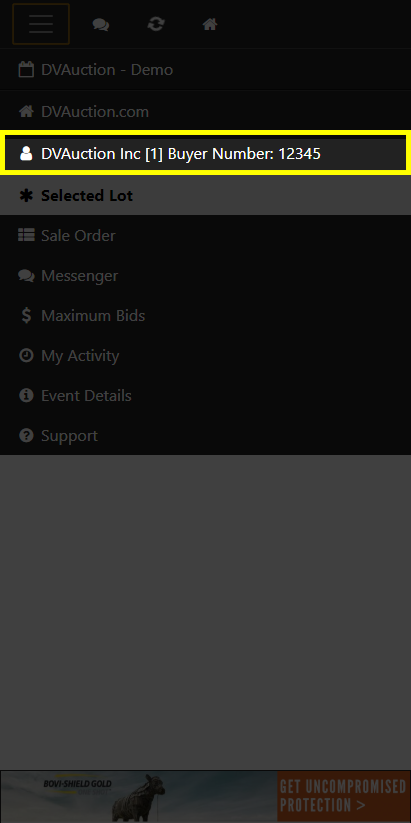The width and height of the screenshot is (411, 823).
Task: Click calendar icon beside DVAuction - Demo
Action: click(26, 70)
